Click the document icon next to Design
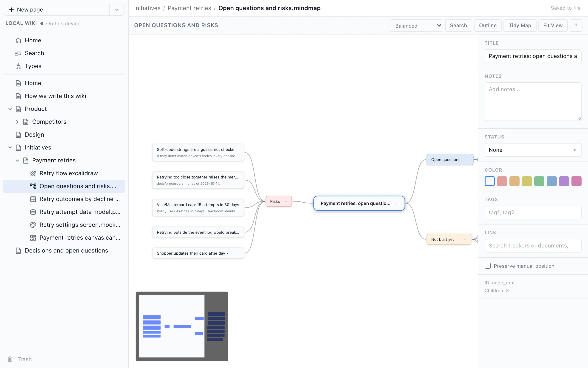Image resolution: width=588 pixels, height=368 pixels. 18,135
